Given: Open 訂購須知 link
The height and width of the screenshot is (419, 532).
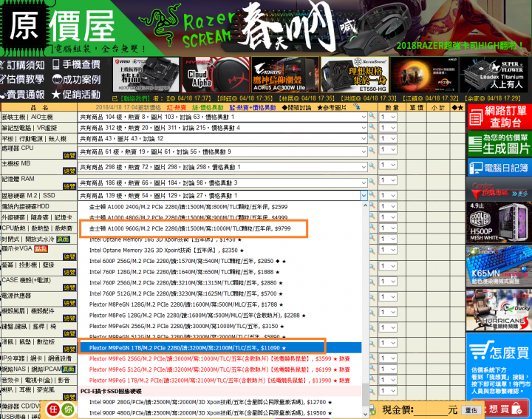Looking at the screenshot, I should click(x=22, y=65).
